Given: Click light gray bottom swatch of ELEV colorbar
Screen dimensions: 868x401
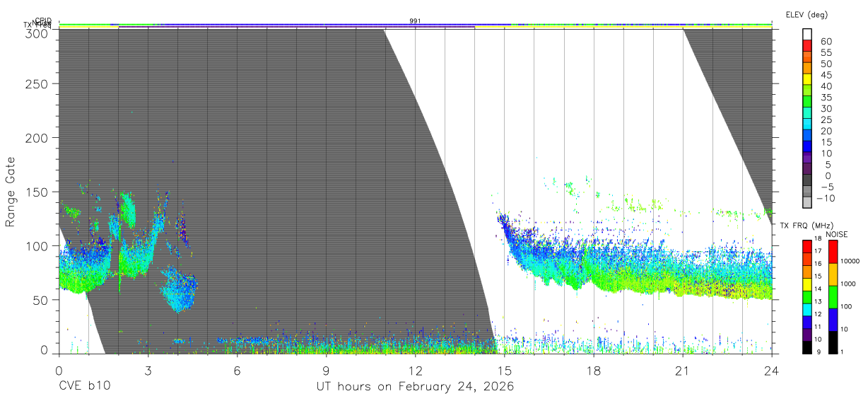Looking at the screenshot, I should [809, 202].
